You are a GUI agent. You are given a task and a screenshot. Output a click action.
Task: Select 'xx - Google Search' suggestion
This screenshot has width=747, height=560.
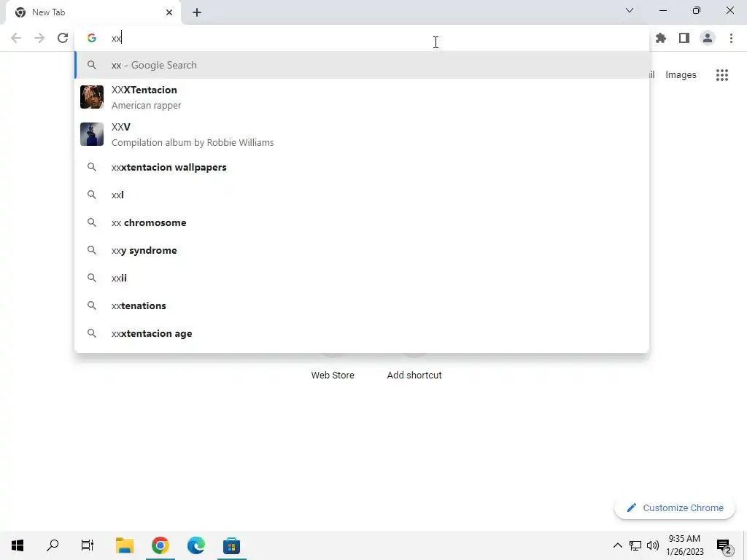tap(362, 65)
